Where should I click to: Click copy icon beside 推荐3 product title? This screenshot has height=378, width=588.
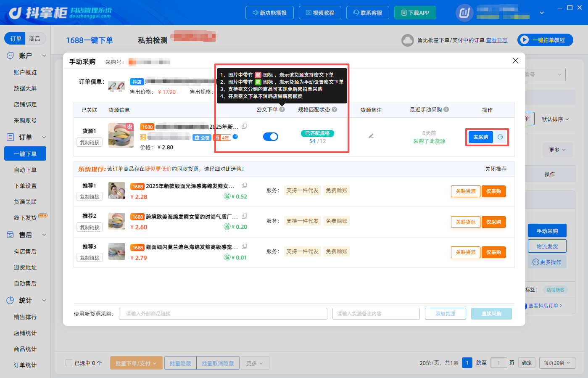tap(244, 246)
